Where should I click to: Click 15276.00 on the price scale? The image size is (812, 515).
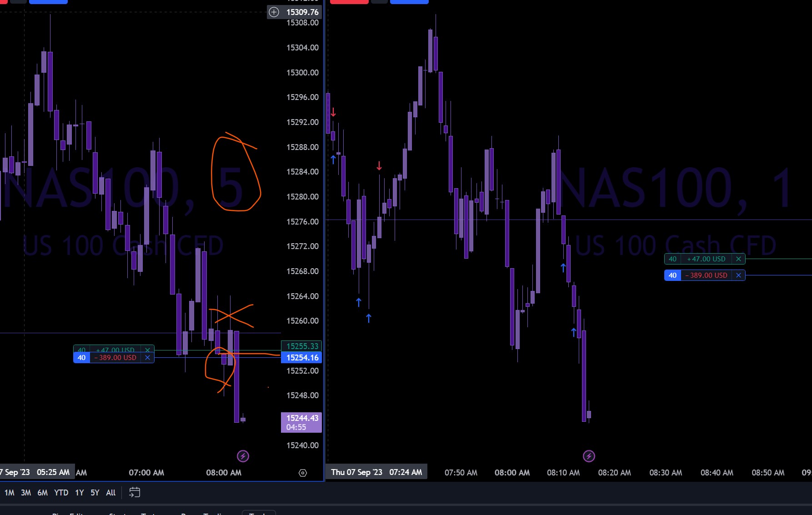pos(302,222)
